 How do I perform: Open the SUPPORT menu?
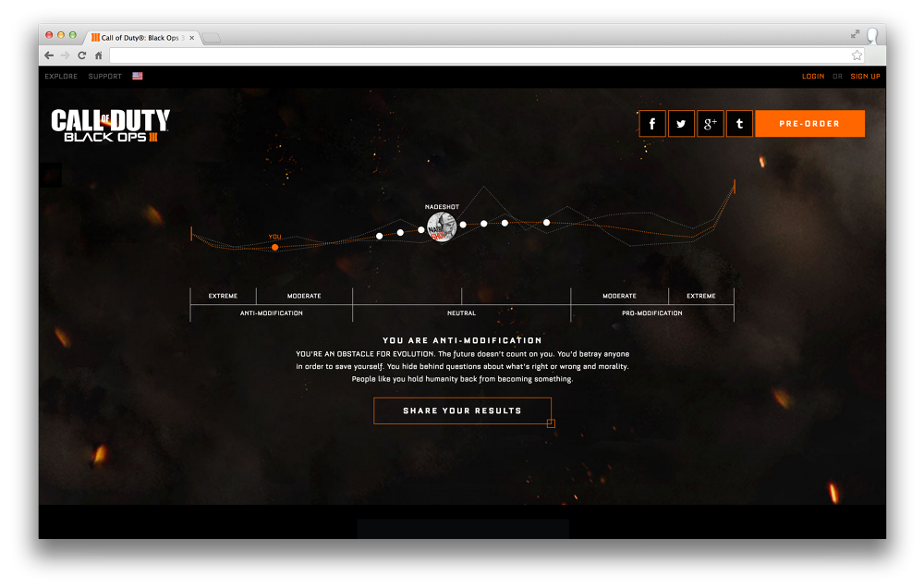pos(105,76)
